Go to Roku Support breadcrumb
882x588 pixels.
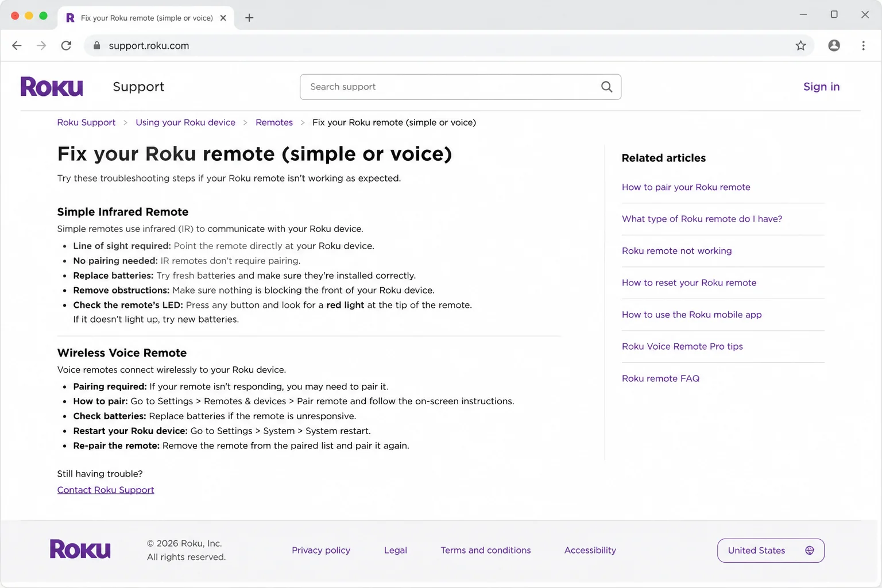(x=86, y=122)
